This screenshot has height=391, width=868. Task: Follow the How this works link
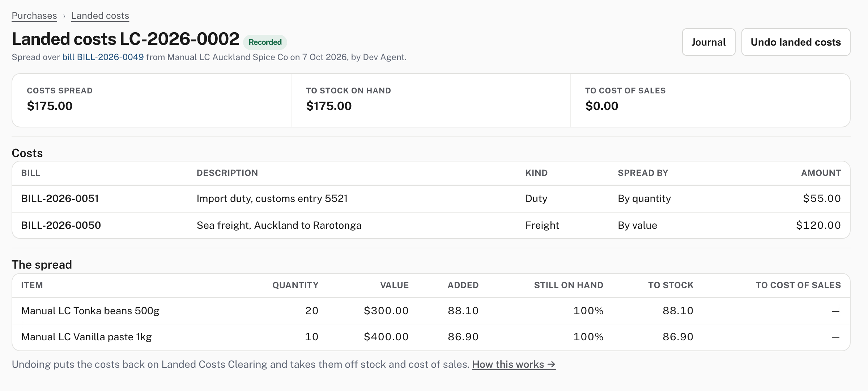click(x=514, y=364)
